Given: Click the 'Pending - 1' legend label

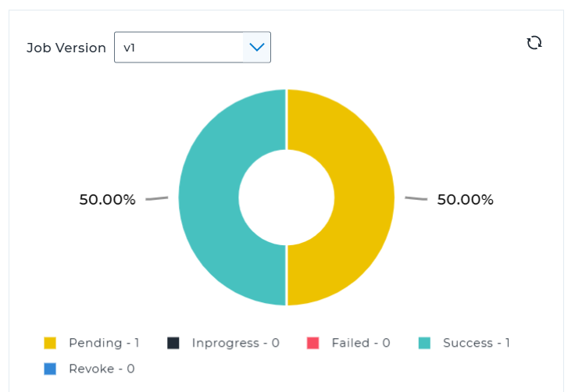Looking at the screenshot, I should tap(104, 343).
